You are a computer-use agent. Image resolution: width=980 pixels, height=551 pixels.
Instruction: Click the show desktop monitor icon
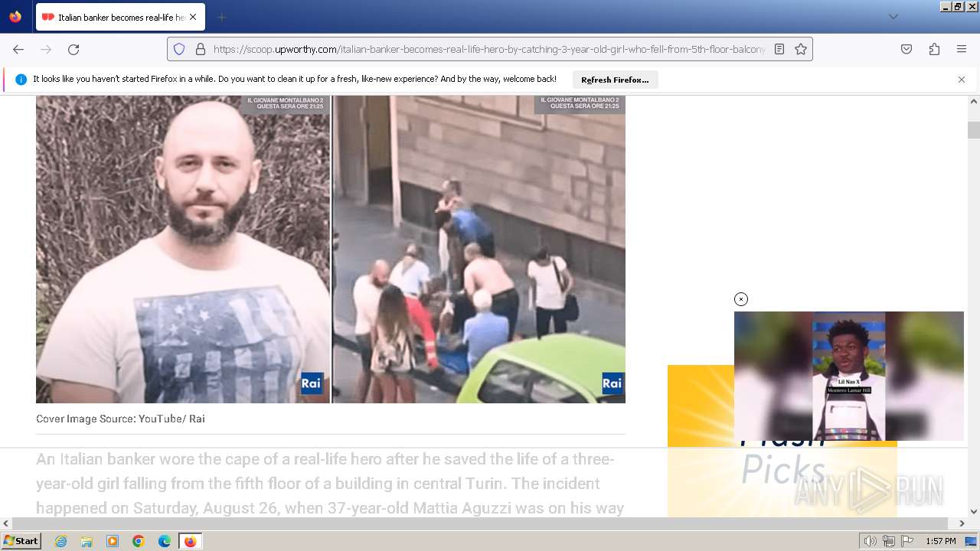(x=971, y=541)
